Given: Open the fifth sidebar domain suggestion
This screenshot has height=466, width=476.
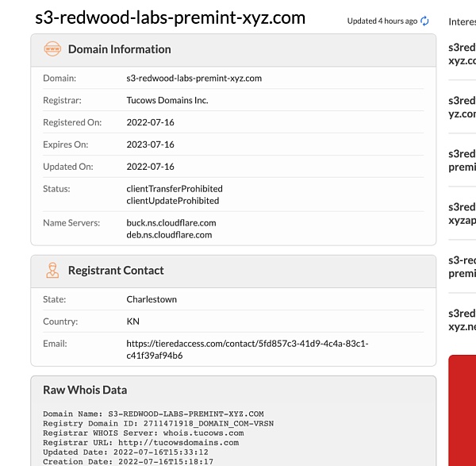Looking at the screenshot, I should [x=463, y=267].
